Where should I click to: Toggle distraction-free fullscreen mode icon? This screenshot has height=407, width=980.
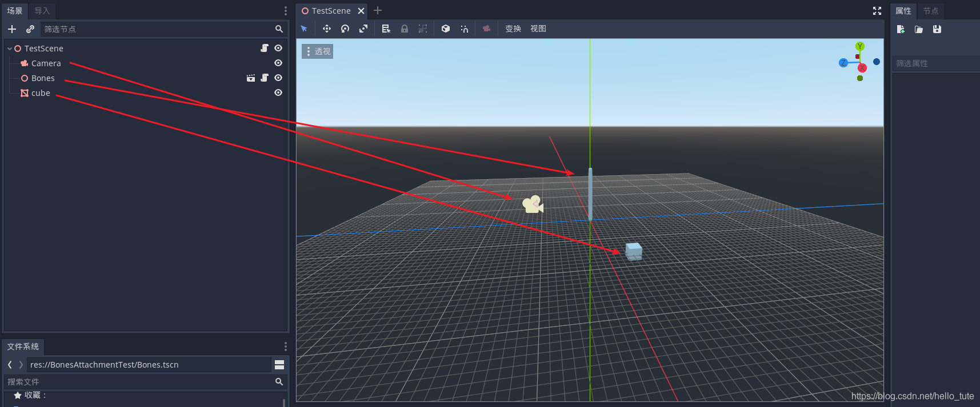tap(877, 11)
